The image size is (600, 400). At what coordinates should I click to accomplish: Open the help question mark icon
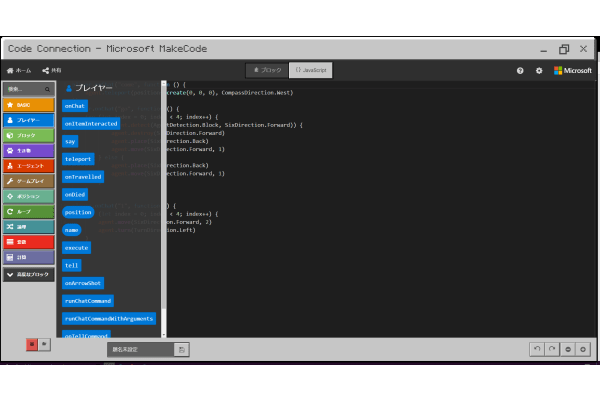pos(520,70)
